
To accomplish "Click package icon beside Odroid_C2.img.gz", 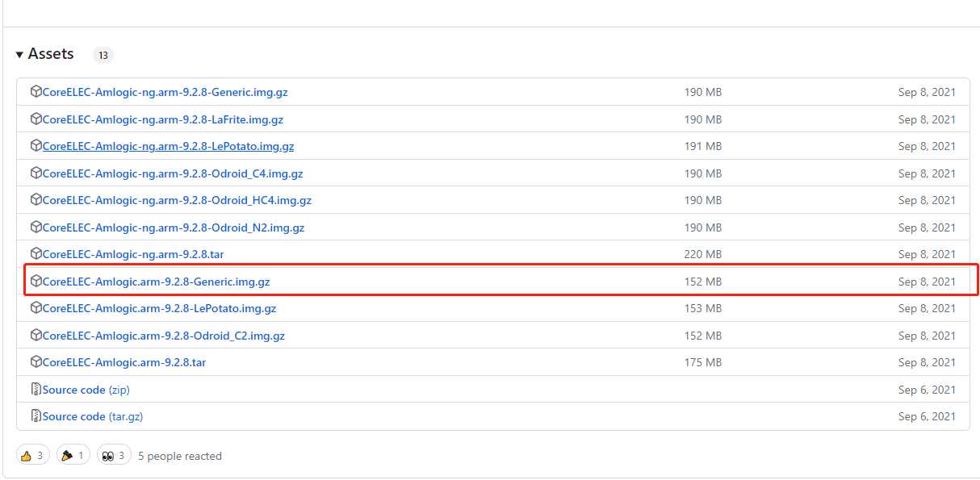I will coord(36,336).
